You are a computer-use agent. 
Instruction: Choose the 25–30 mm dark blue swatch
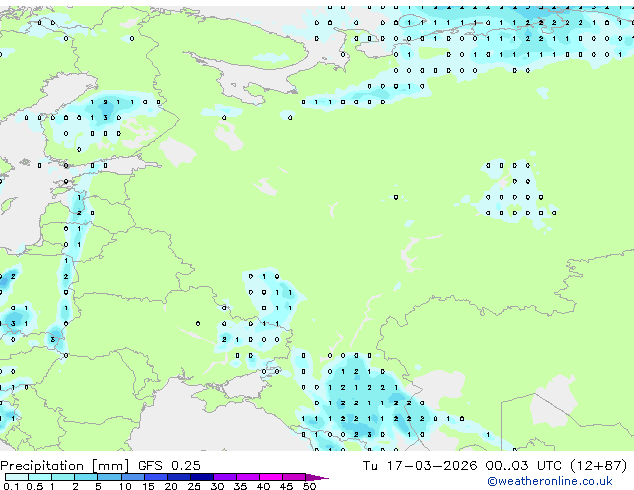coord(201,477)
